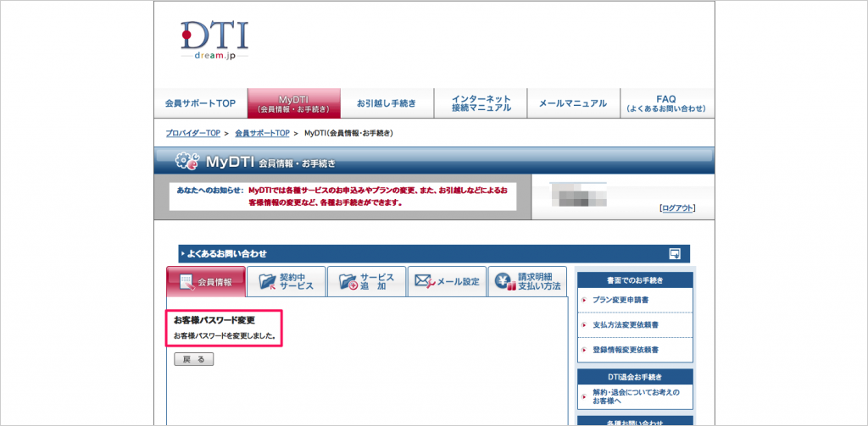Click the ログアウト link
The image size is (868, 426).
[x=677, y=208]
